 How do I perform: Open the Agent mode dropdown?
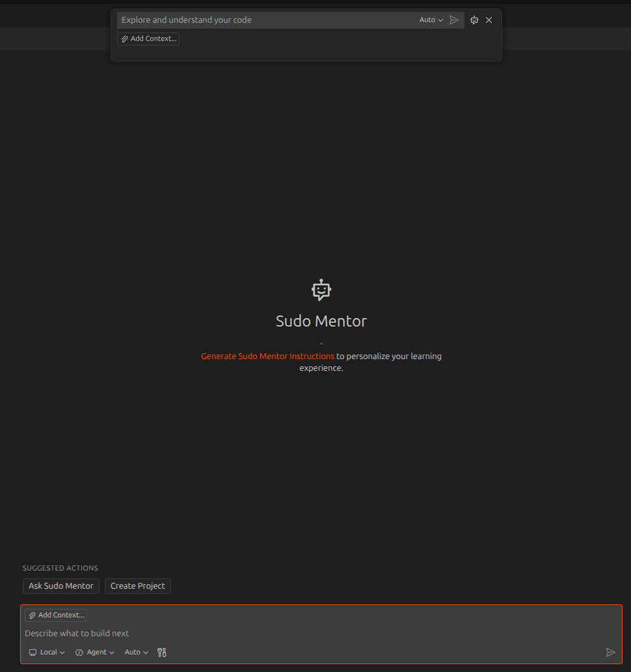pyautogui.click(x=95, y=652)
